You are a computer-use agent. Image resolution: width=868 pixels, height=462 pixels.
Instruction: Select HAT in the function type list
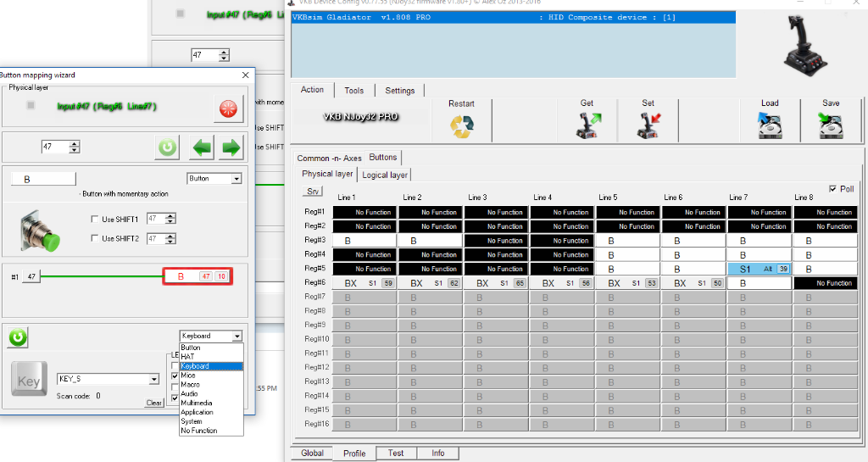[211, 357]
